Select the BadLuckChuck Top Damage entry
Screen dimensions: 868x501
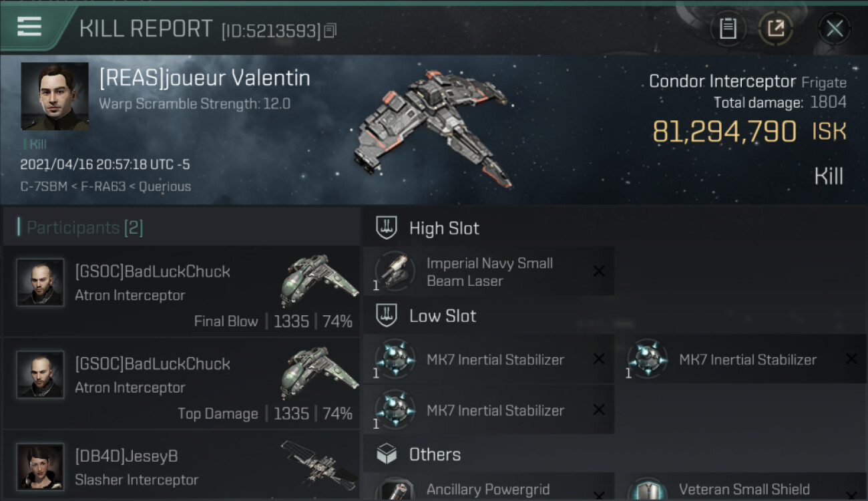[181, 383]
